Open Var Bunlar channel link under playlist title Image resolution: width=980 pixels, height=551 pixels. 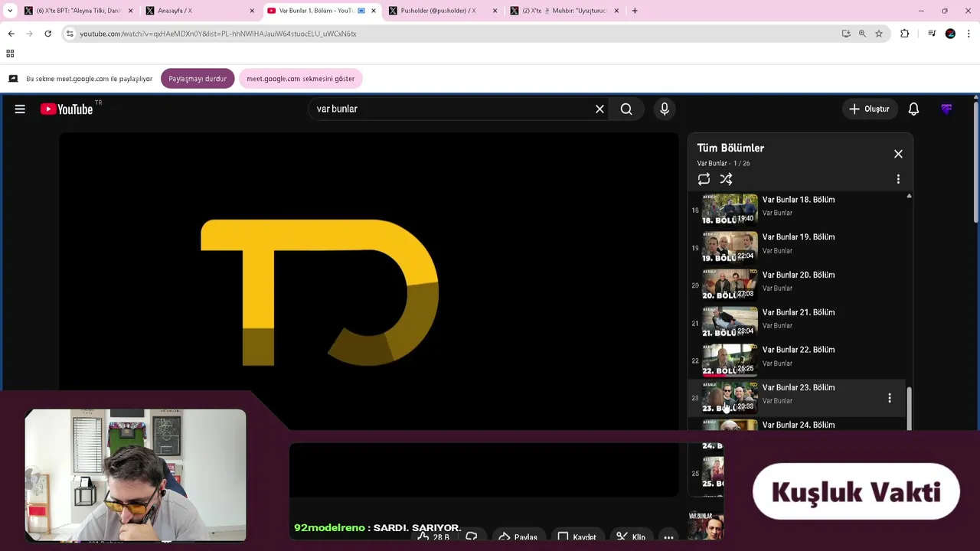(x=712, y=164)
